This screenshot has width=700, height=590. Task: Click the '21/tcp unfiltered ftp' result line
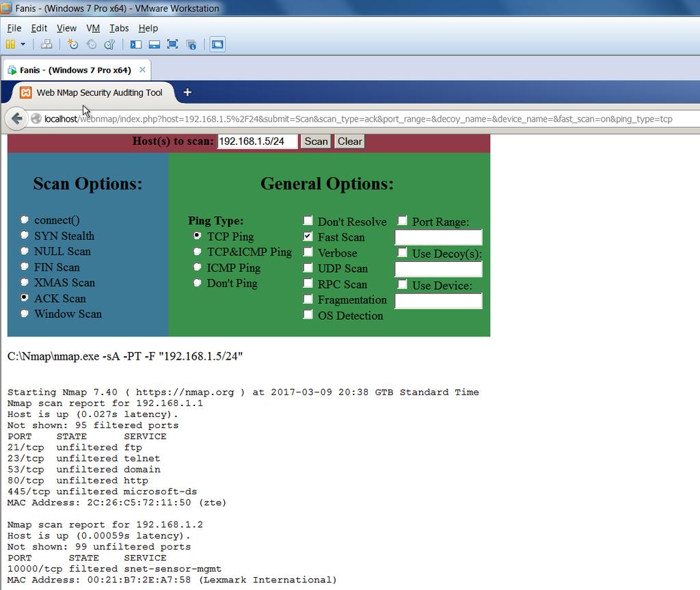tap(75, 447)
